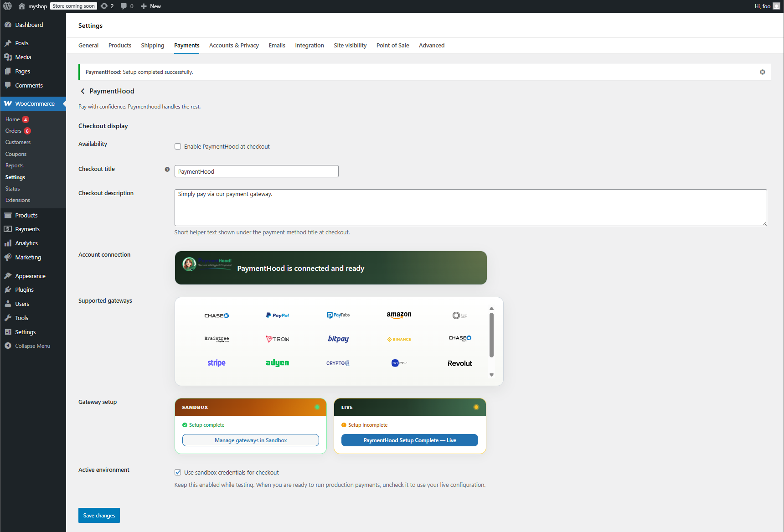The height and width of the screenshot is (532, 784).
Task: Focus the Checkout title input field
Action: click(257, 171)
